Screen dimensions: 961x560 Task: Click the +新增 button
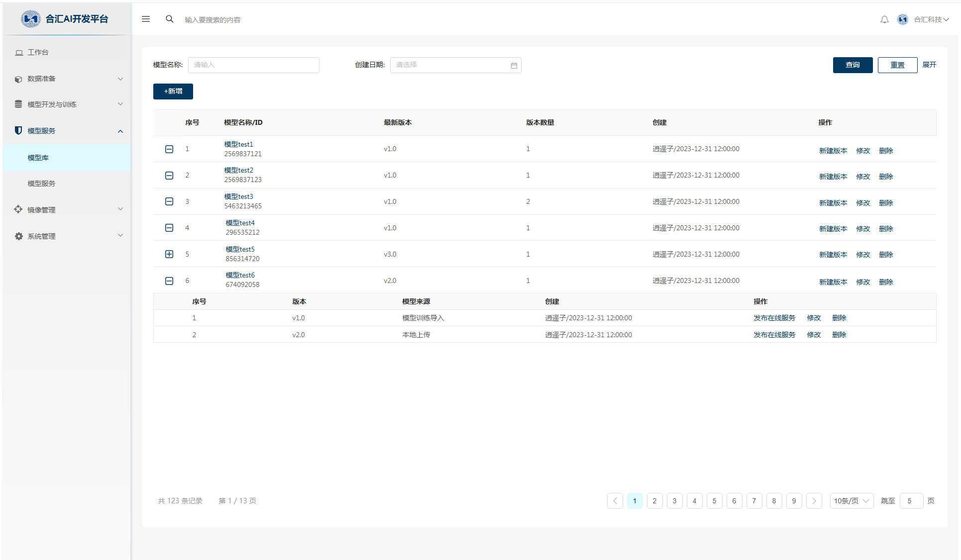173,92
